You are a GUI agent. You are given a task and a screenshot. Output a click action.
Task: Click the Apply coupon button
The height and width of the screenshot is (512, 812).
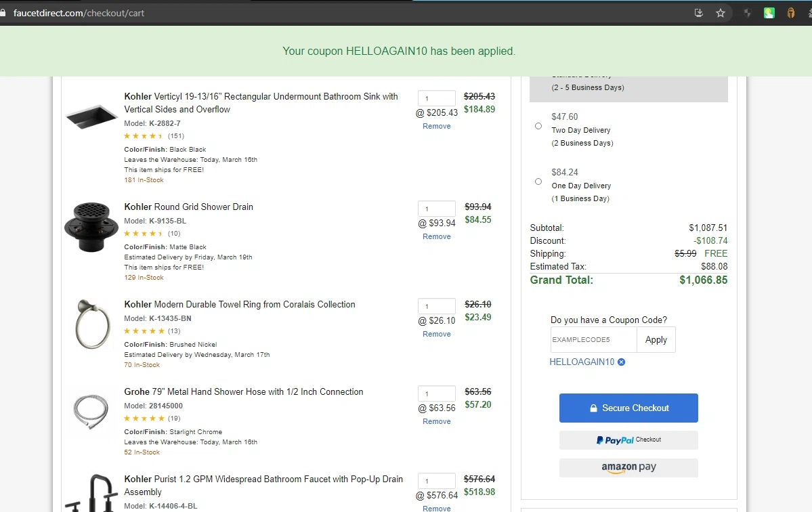[x=656, y=339]
